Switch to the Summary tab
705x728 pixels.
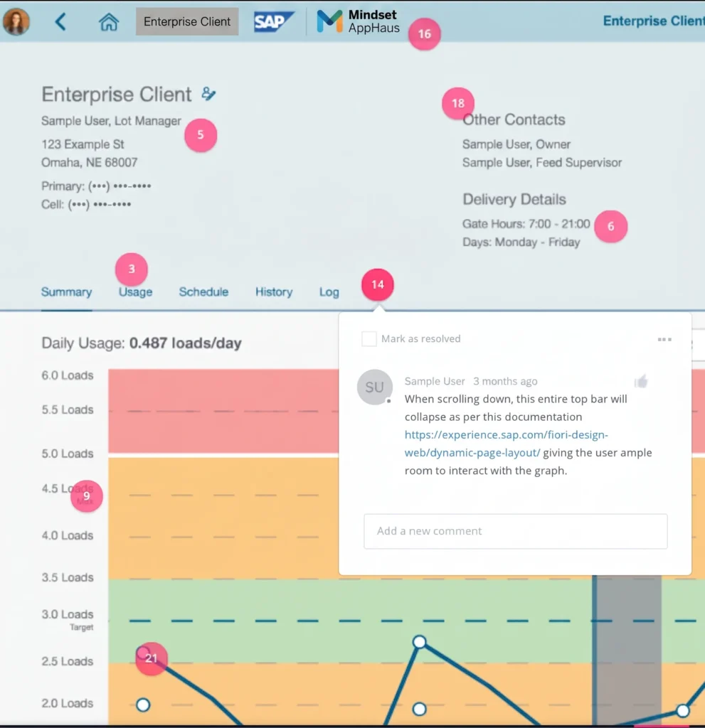coord(66,292)
